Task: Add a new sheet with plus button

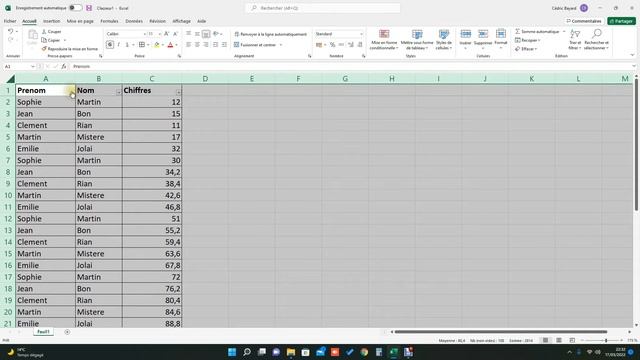Action: [x=67, y=332]
